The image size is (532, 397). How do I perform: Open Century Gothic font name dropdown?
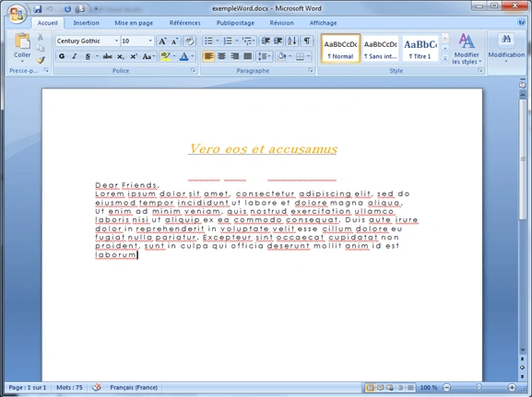point(116,41)
